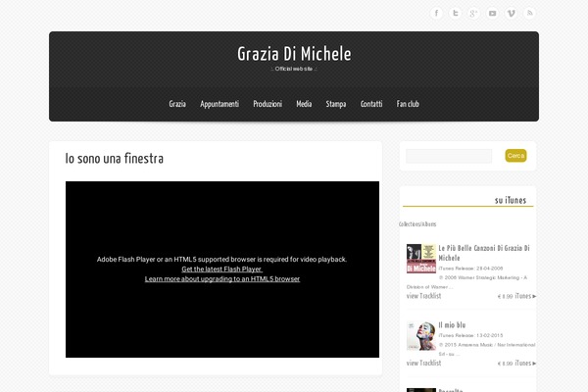
Task: Open the RSS feed icon
Action: [x=529, y=14]
